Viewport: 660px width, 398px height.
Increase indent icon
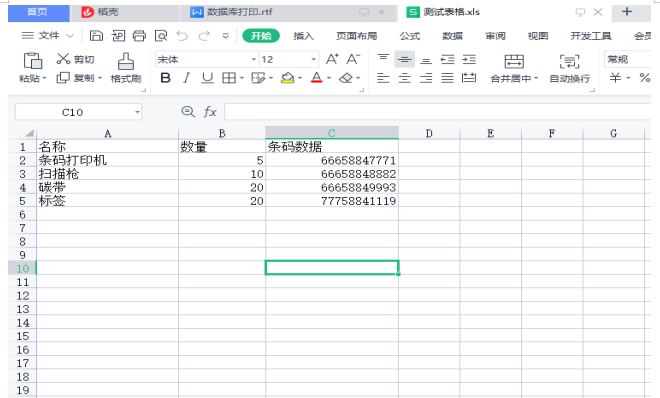tap(469, 59)
